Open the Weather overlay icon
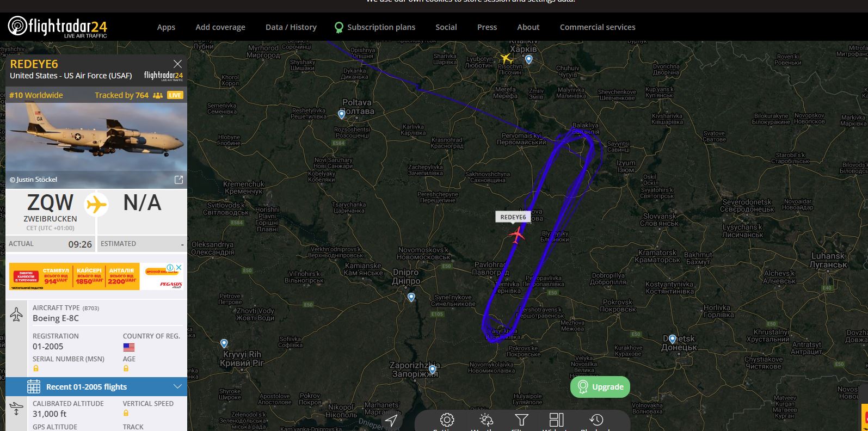 pos(486,421)
